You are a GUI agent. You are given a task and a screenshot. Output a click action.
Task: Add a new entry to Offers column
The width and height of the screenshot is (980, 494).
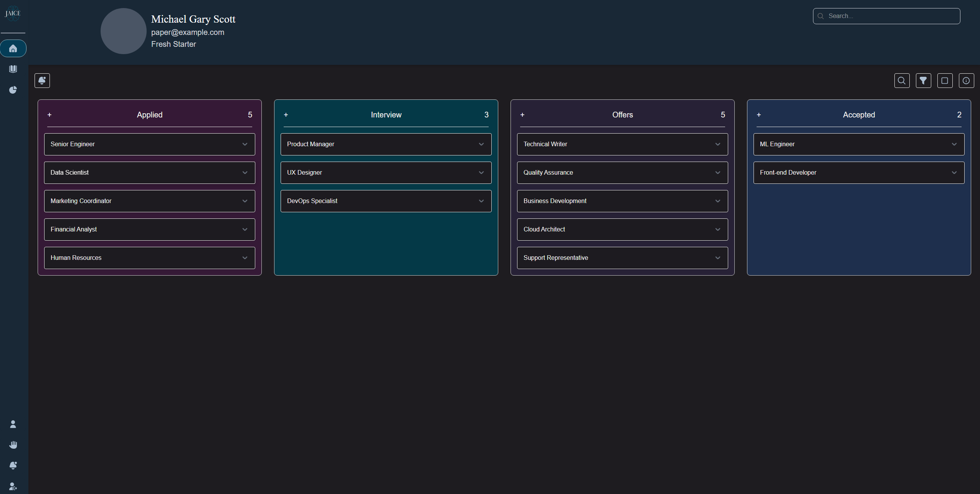(522, 115)
